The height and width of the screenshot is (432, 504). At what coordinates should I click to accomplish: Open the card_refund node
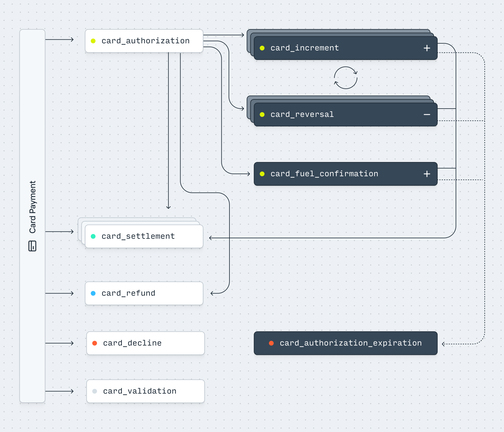144,293
